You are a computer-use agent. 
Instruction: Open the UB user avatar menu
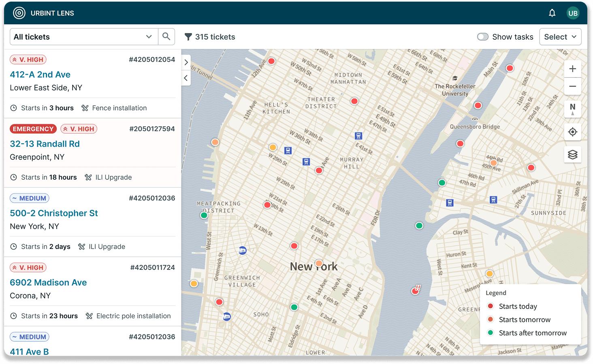click(573, 13)
